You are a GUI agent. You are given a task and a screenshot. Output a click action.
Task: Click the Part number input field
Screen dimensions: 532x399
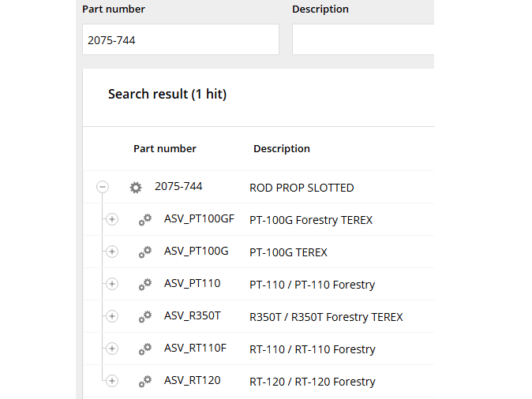pos(180,39)
